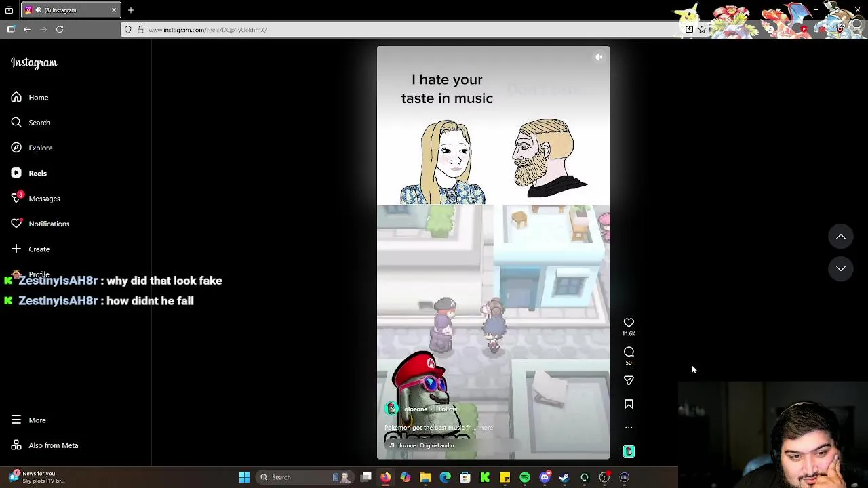868x488 pixels.
Task: Click the Instagram wordmark logo
Action: pyautogui.click(x=34, y=63)
